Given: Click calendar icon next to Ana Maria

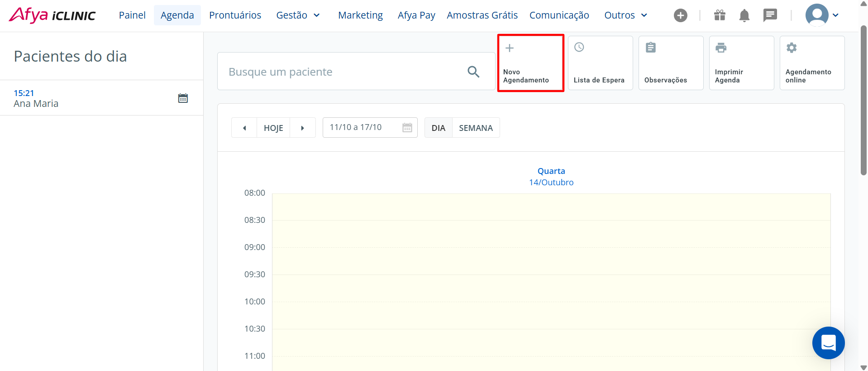Looking at the screenshot, I should tap(183, 98).
